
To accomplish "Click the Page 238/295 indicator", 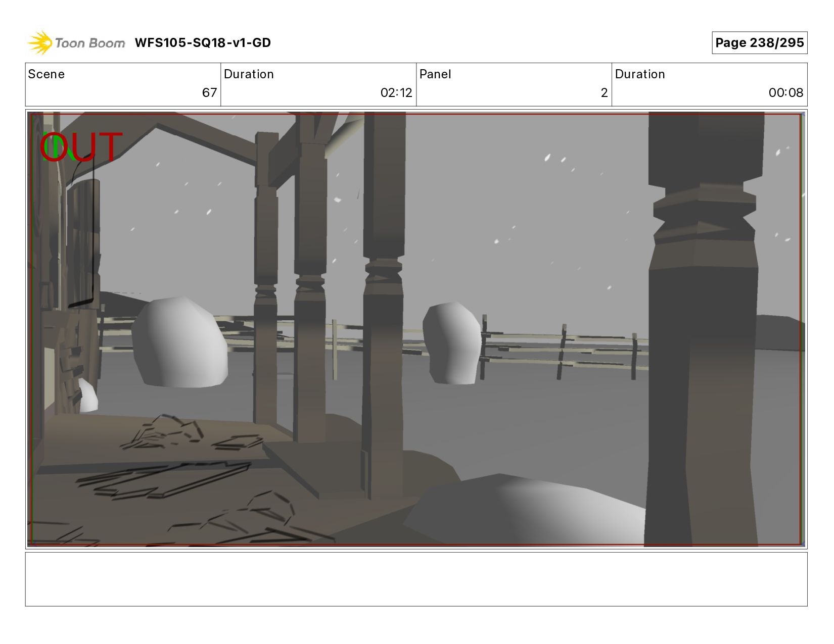I will click(759, 43).
